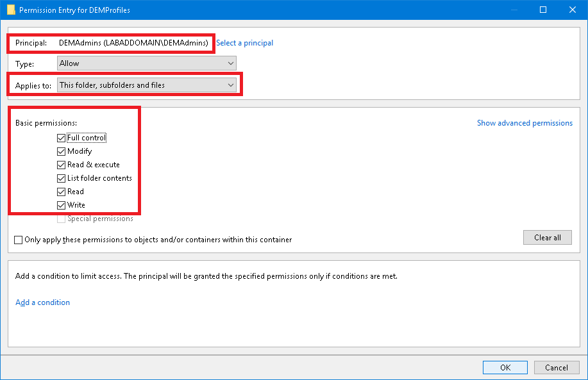588x380 pixels.
Task: Click the folder icon in title bar
Action: [10, 10]
